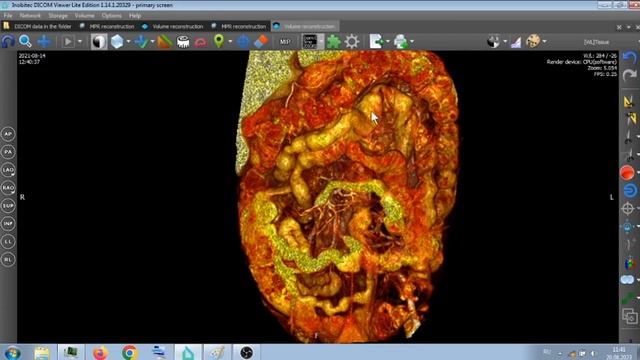Click the export document icon

click(376, 42)
